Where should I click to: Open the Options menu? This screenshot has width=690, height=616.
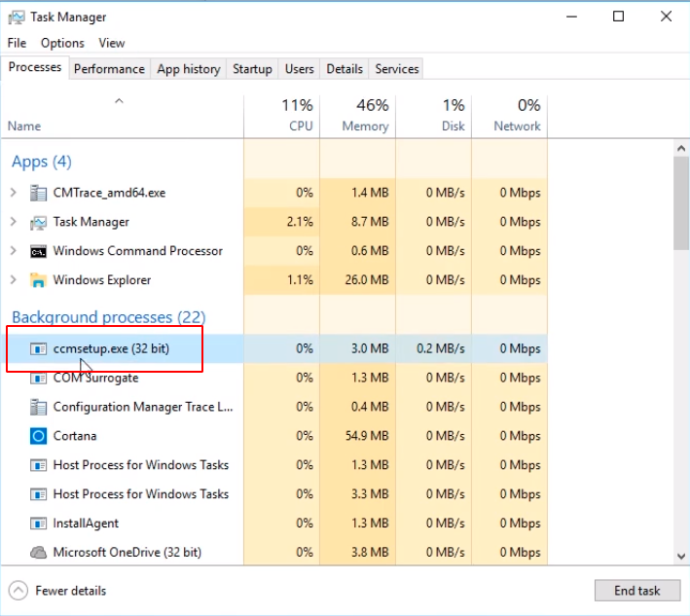tap(62, 43)
